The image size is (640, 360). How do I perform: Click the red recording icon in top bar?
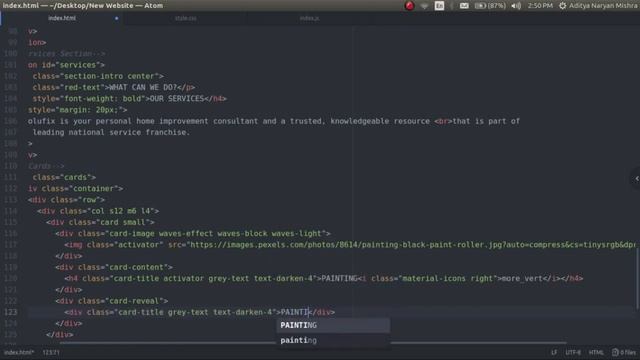pyautogui.click(x=409, y=6)
